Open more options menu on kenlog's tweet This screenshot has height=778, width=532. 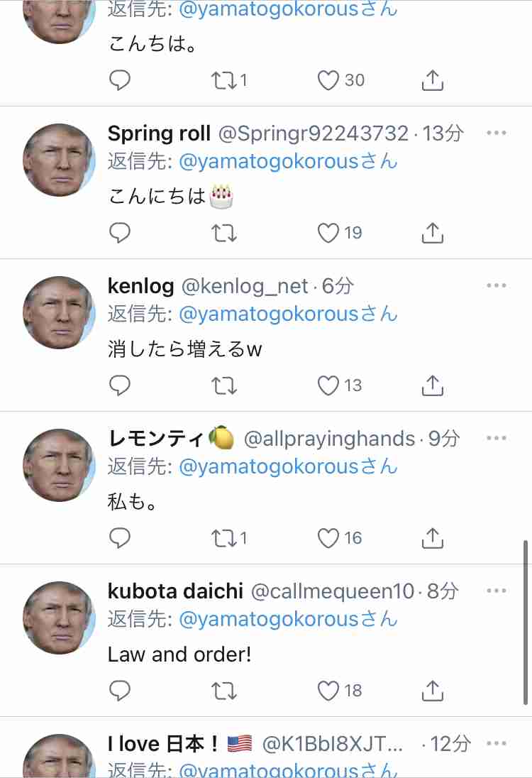[497, 285]
